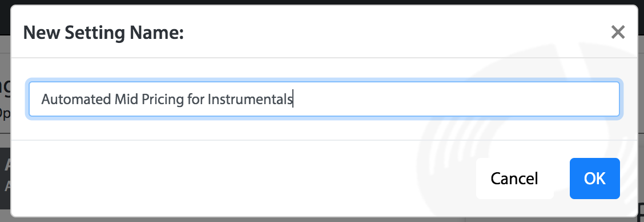This screenshot has width=644, height=222.
Task: Click the dark backdrop above the dialog
Action: click(322, 2)
